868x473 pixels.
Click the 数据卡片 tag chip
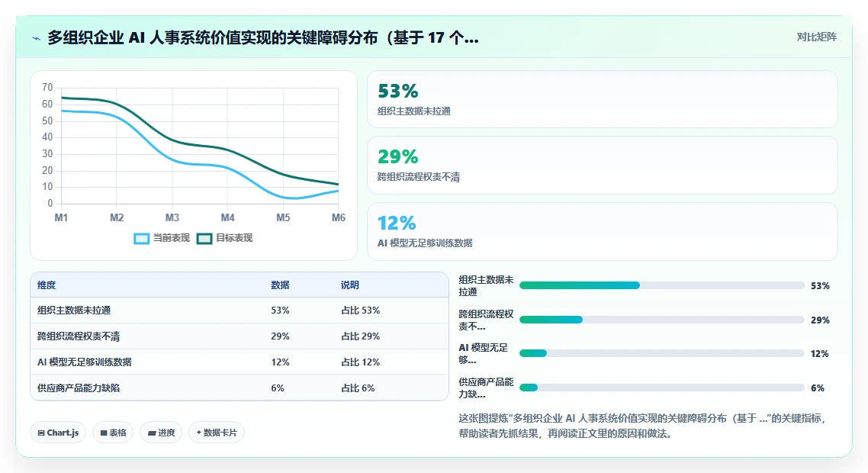tap(217, 433)
